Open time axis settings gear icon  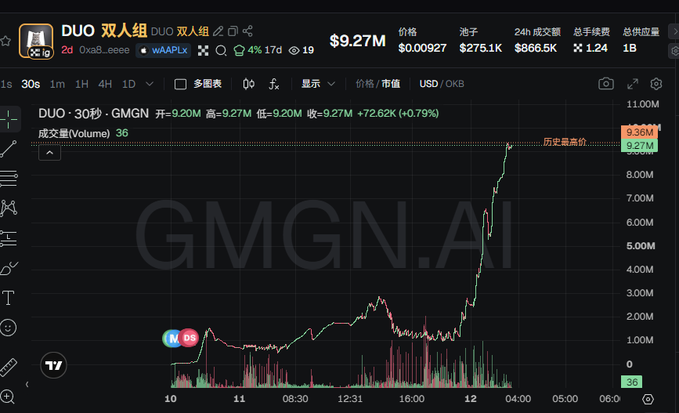pyautogui.click(x=648, y=399)
